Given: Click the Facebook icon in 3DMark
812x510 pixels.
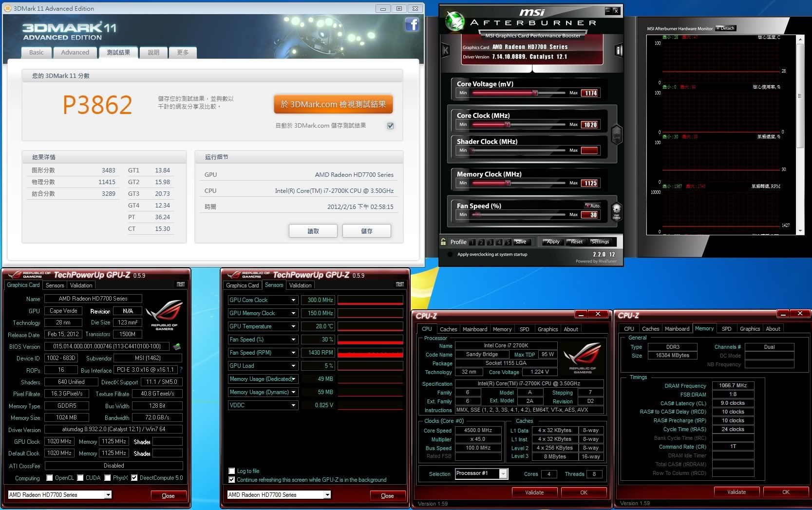Looking at the screenshot, I should 412,24.
